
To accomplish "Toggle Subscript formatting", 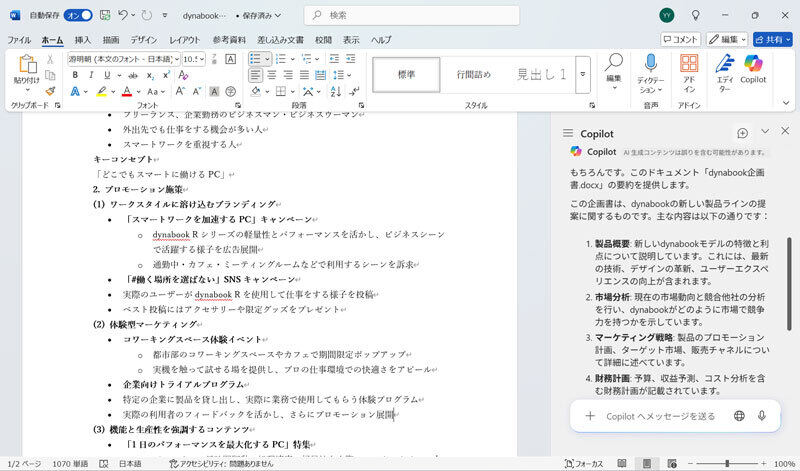I will (151, 76).
